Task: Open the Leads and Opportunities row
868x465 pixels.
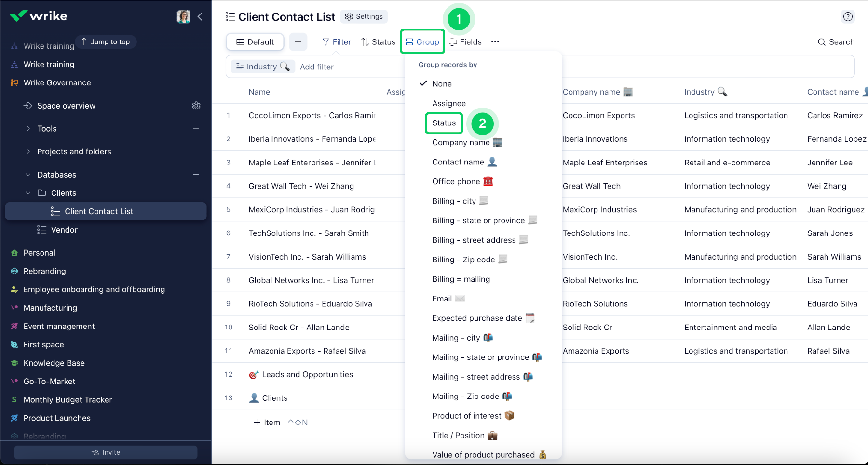Action: (x=301, y=374)
